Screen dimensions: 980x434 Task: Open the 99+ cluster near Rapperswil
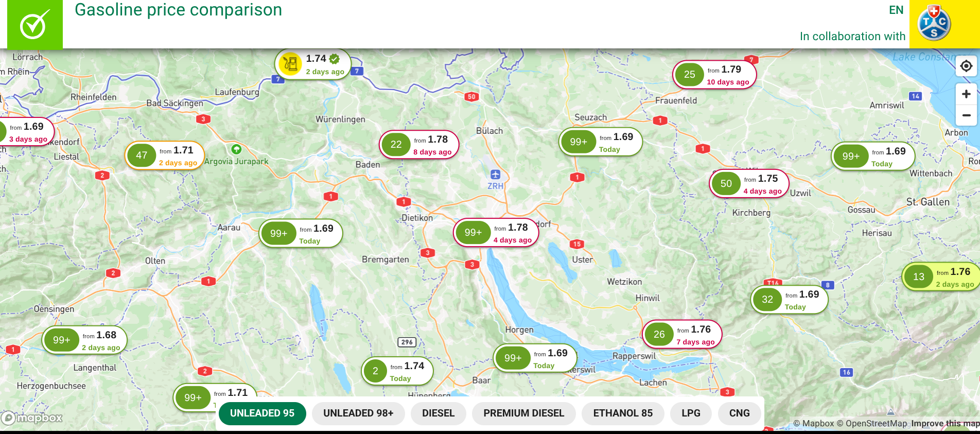535,358
